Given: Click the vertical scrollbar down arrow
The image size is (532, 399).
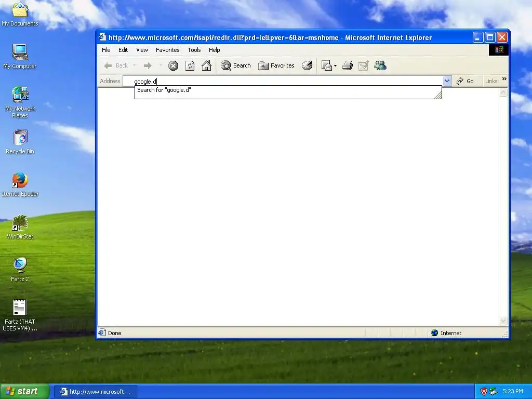Looking at the screenshot, I should [503, 321].
